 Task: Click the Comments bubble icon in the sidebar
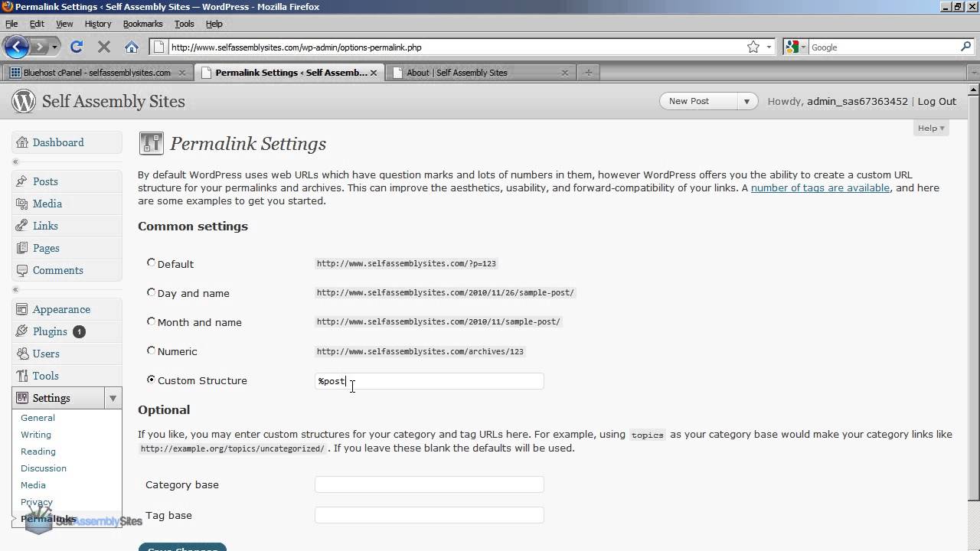22,270
